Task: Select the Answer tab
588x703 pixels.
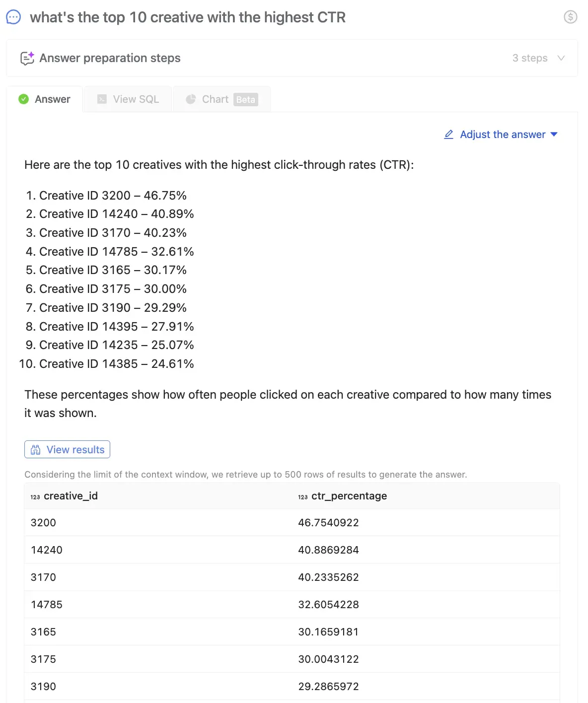Action: [x=45, y=99]
